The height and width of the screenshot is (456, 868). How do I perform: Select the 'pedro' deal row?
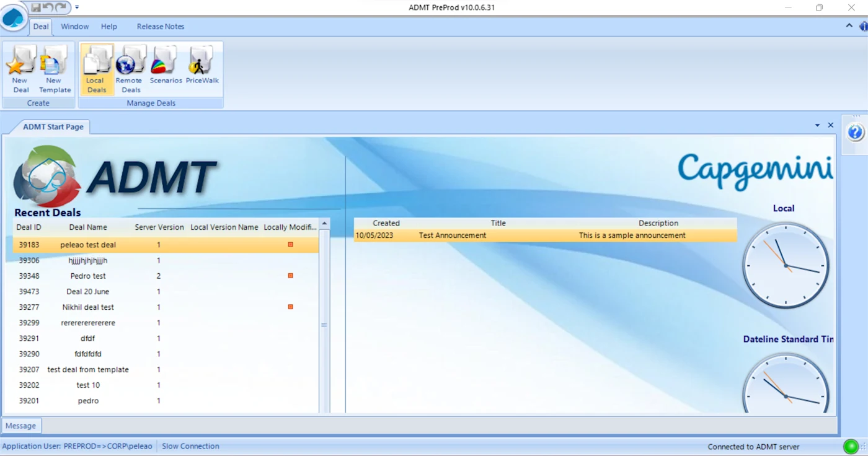[x=166, y=401]
